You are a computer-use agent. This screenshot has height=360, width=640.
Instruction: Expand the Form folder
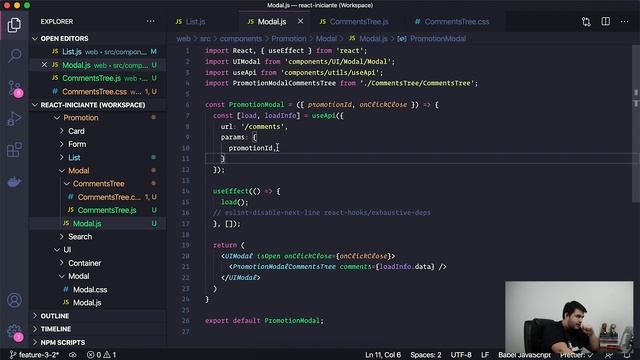click(77, 144)
